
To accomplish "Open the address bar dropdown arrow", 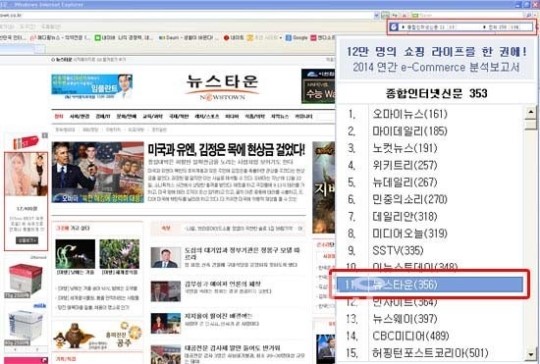I will point(376,15).
